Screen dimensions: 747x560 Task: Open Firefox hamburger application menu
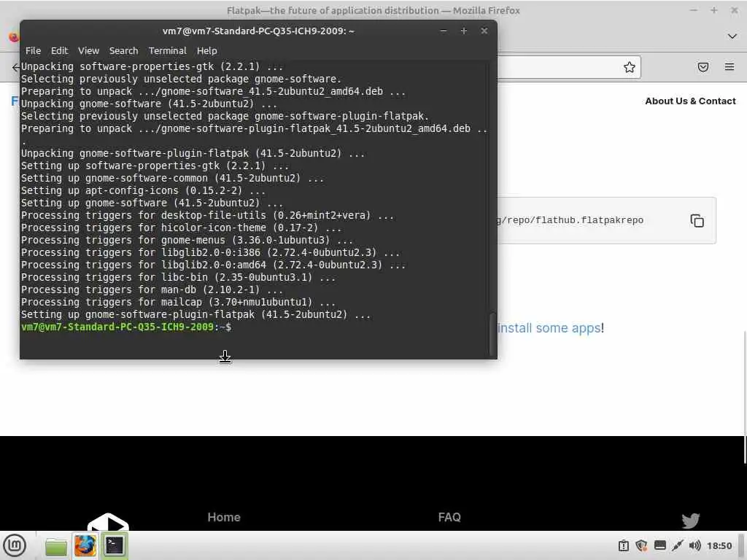point(729,67)
